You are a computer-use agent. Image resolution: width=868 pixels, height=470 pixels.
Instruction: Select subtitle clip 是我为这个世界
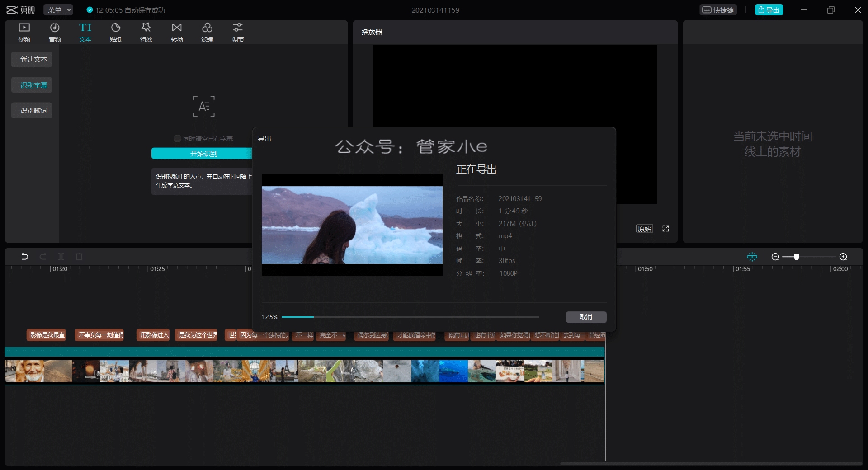pos(196,335)
